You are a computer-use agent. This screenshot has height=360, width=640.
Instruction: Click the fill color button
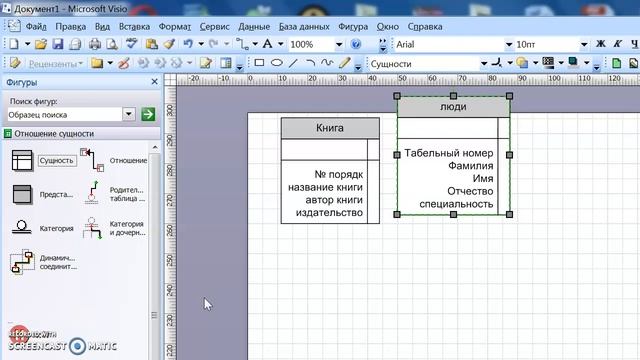coord(522,63)
